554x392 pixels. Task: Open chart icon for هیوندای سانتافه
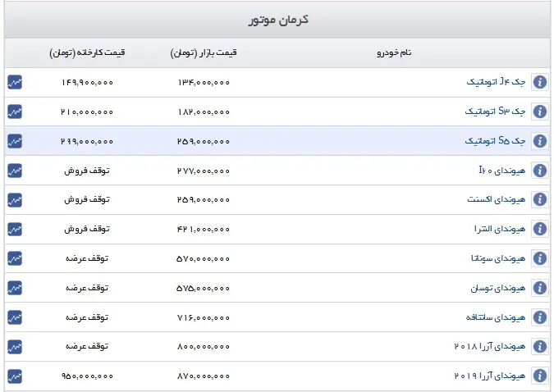tap(15, 317)
